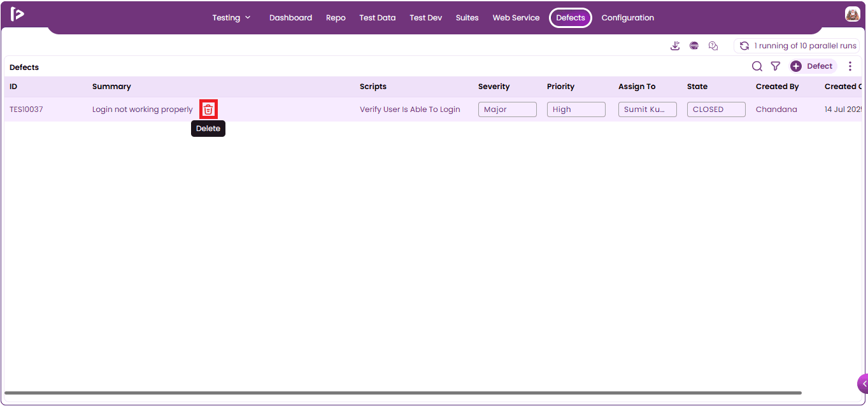
Task: Click the user avatar in top corner
Action: pos(853,14)
